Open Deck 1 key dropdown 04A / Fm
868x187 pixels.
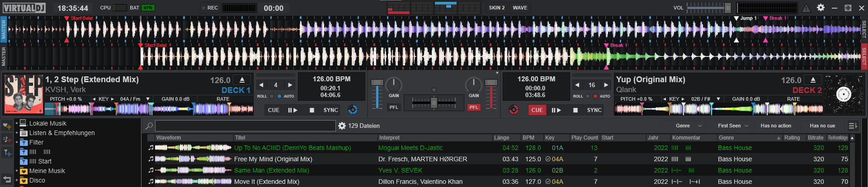(148, 99)
